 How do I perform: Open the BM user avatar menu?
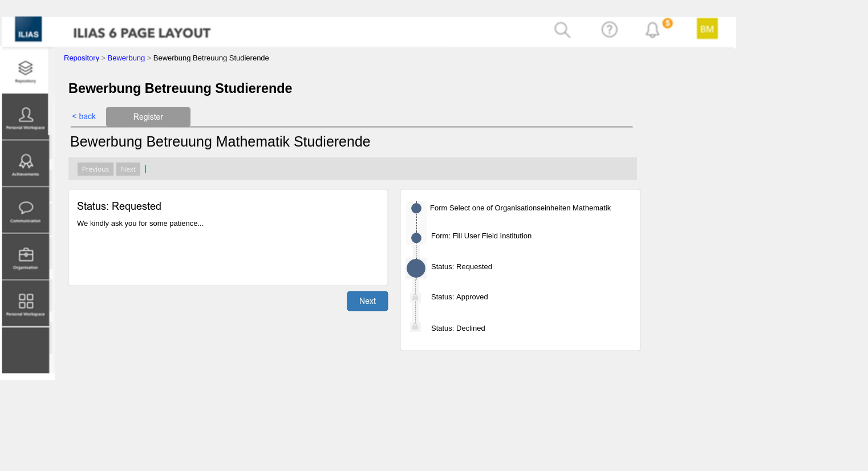(707, 29)
